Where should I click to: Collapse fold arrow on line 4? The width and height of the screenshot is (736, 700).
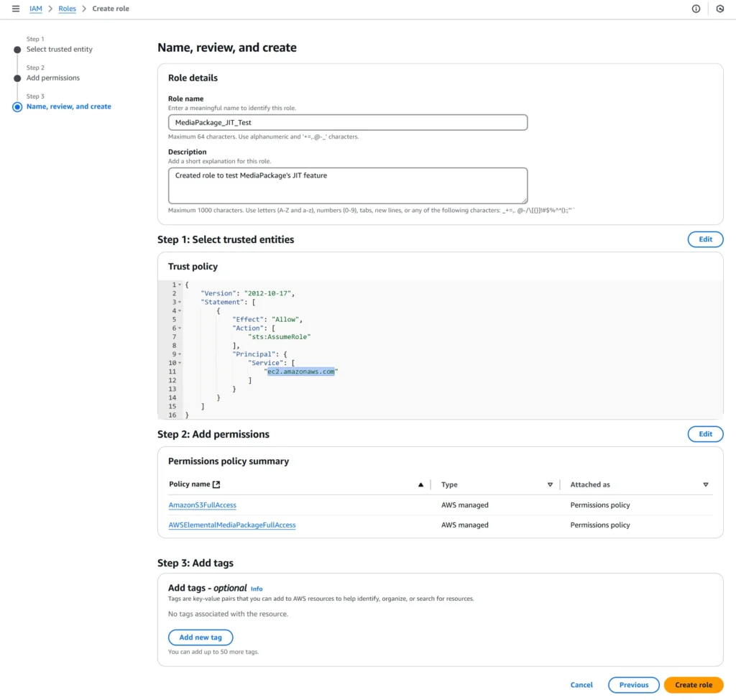[x=180, y=310]
